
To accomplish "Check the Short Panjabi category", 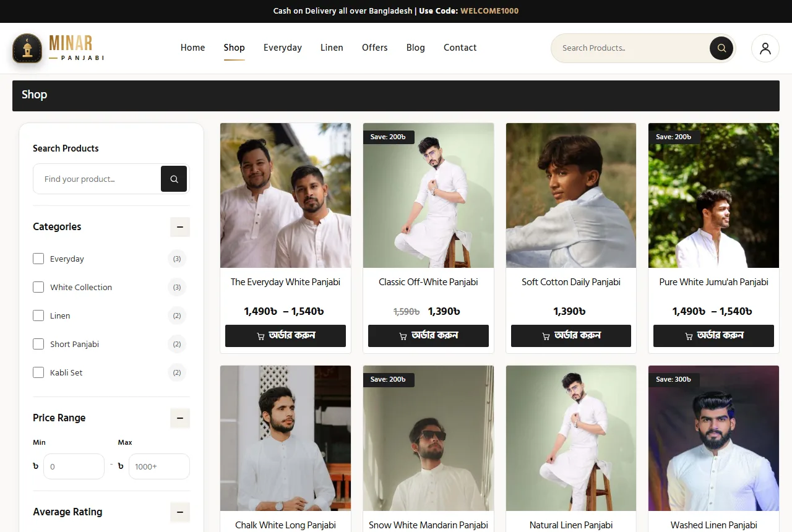I will [38, 344].
